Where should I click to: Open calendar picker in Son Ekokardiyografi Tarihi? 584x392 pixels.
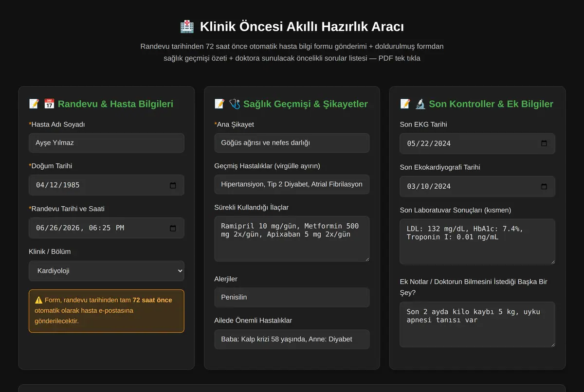[x=544, y=186]
